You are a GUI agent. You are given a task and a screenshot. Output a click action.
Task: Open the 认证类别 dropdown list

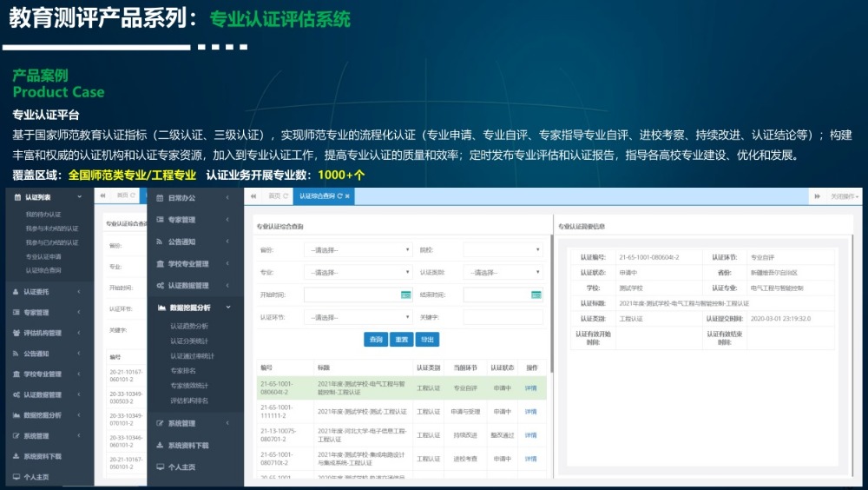pyautogui.click(x=503, y=273)
